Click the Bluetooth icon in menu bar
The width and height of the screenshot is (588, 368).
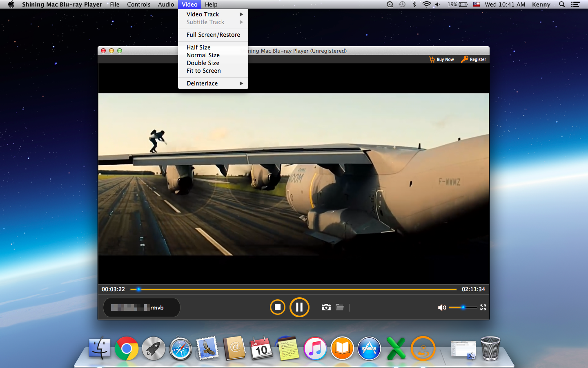click(414, 4)
